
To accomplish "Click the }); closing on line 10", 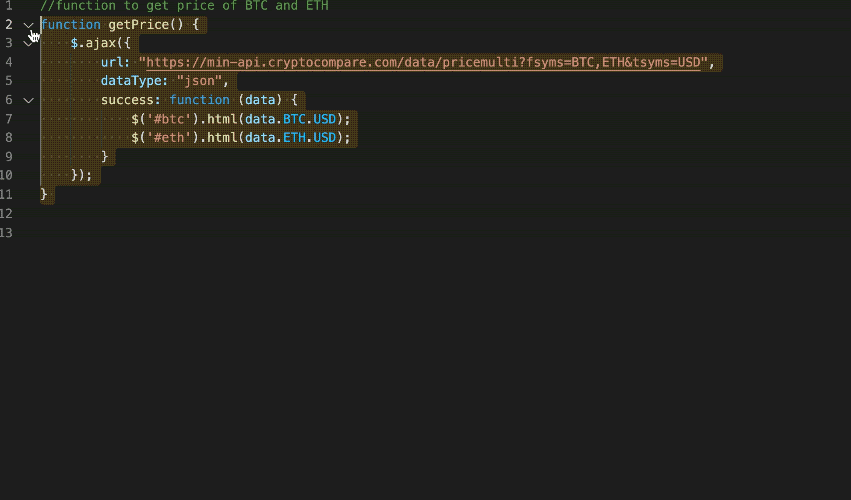I will pos(81,175).
